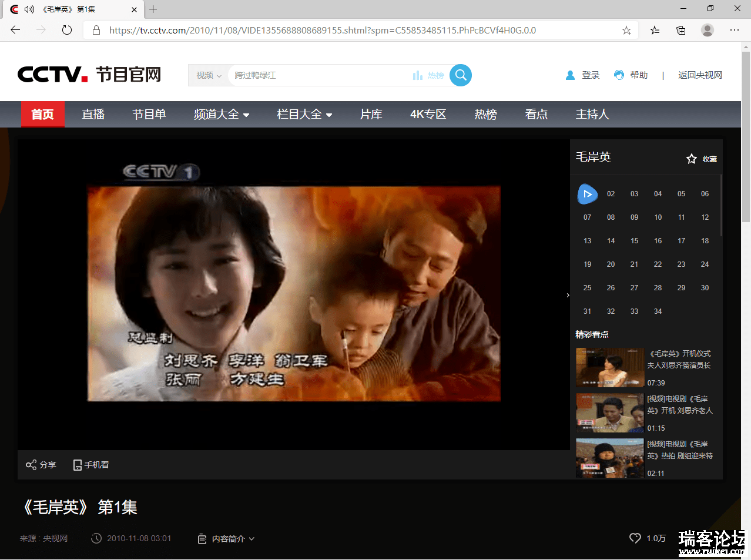Open the 视频 search type dropdown
751x560 pixels.
pos(209,75)
